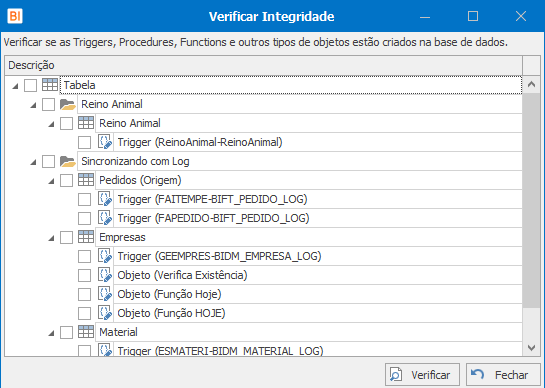Image resolution: width=545 pixels, height=388 pixels.
Task: Select the Empresas row
Action: (x=309, y=237)
